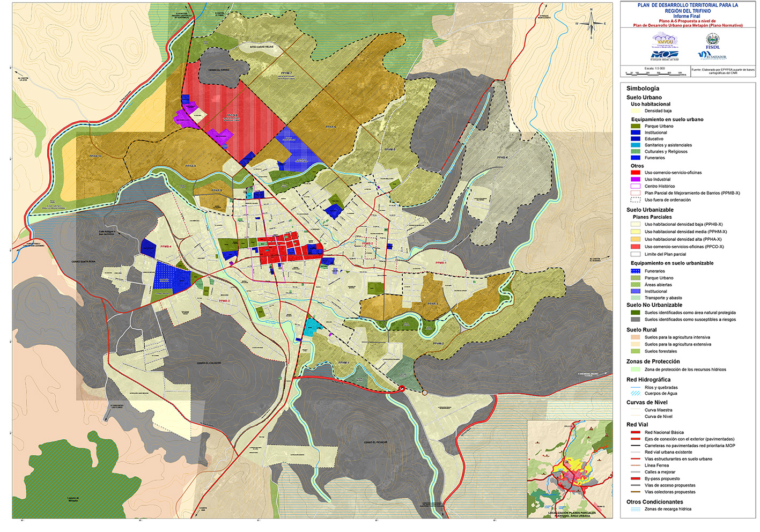Screen dimensions: 760x532
Task: Click the Zonas de recarga hídrica symbol
Action: (636, 509)
